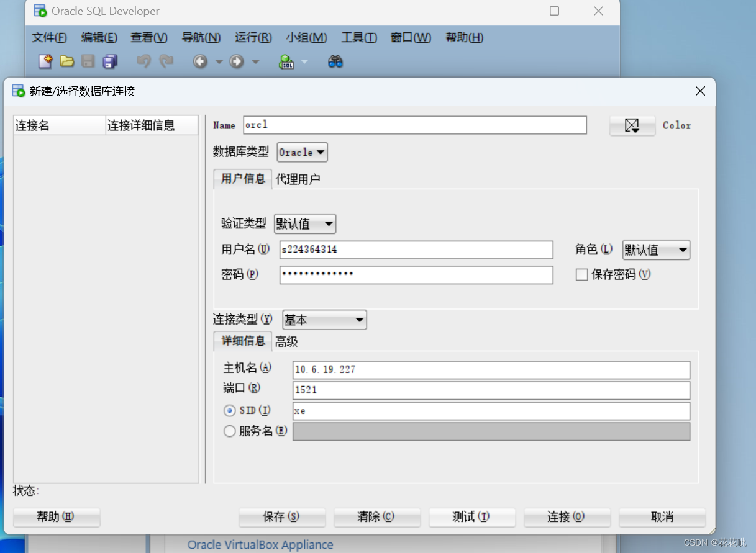Click the Oracle VirtualBox Appliance link

[x=260, y=545]
